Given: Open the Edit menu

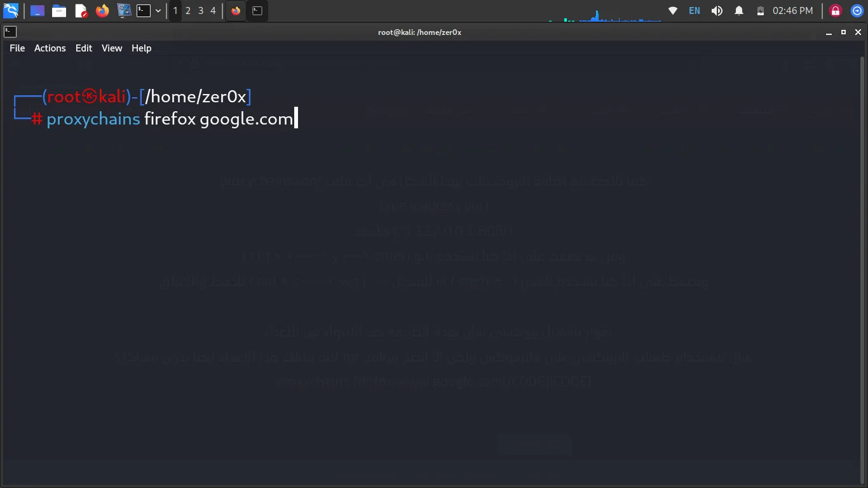Looking at the screenshot, I should (x=84, y=48).
